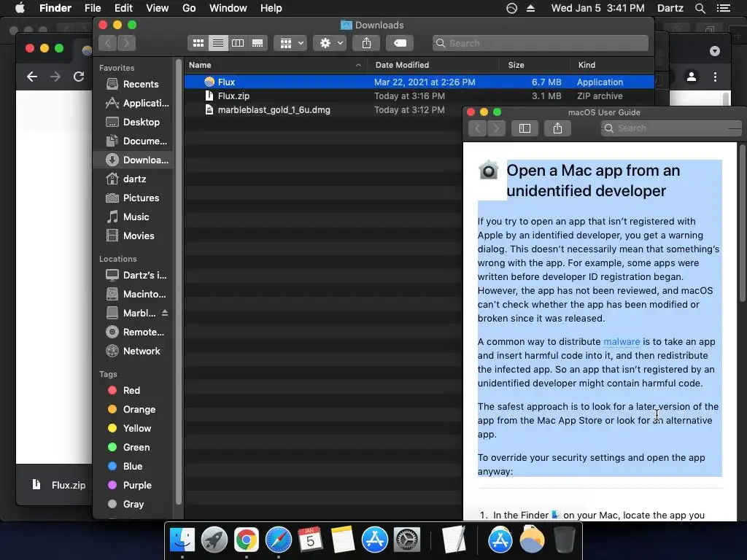Select the Orange tag in sidebar

coord(133,410)
